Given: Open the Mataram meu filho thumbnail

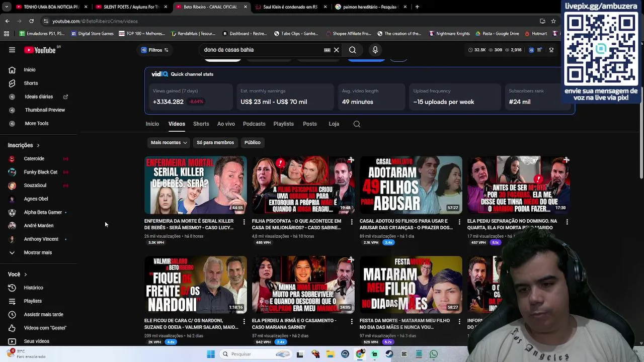Looking at the screenshot, I should [411, 285].
